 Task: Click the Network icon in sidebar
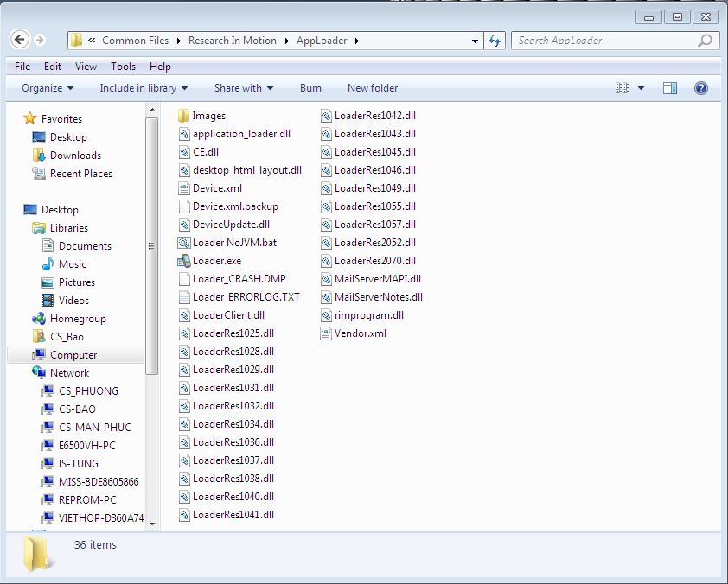click(x=39, y=372)
